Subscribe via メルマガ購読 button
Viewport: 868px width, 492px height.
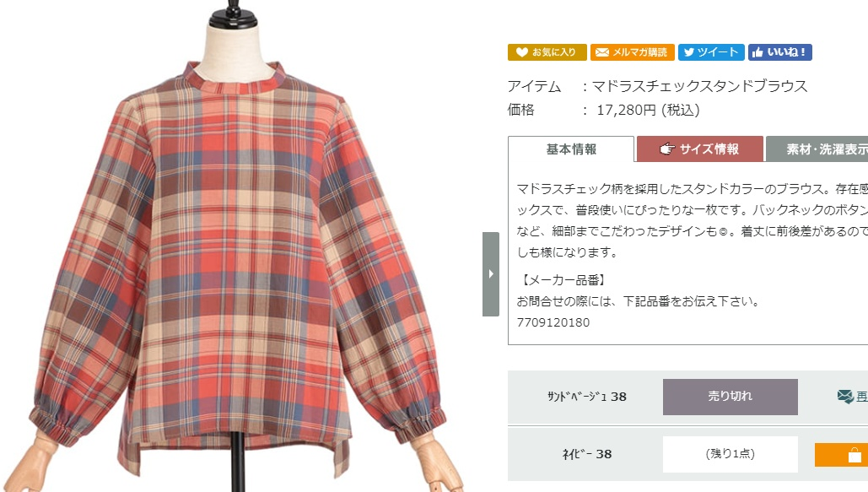pos(632,52)
